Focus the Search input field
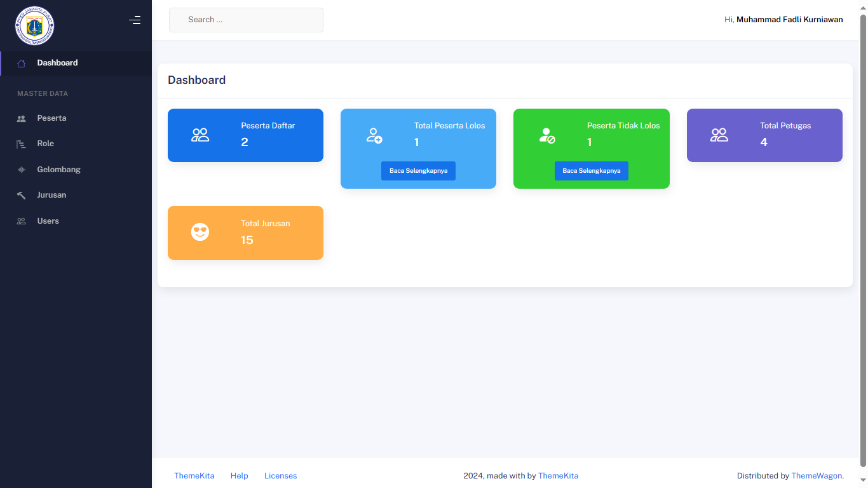 pos(246,20)
